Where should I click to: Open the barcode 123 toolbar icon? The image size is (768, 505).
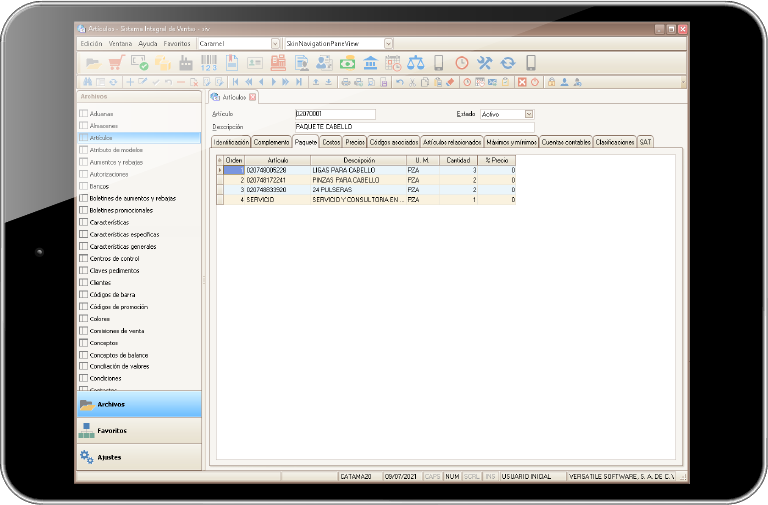point(209,63)
